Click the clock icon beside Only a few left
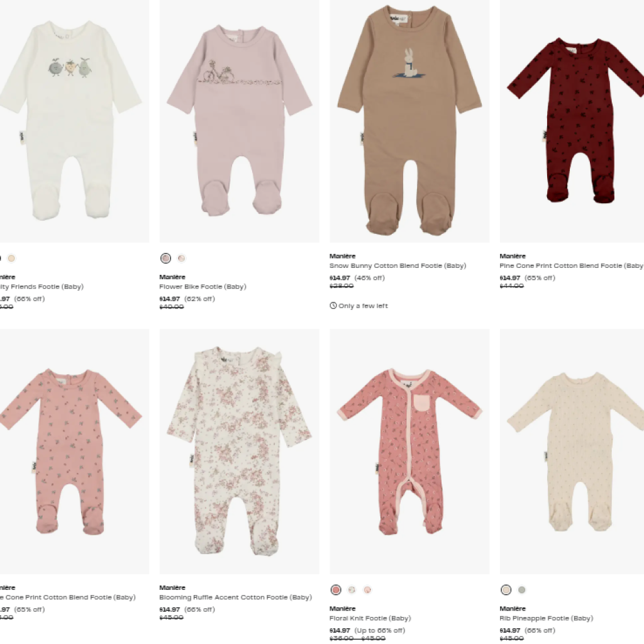 coord(333,306)
